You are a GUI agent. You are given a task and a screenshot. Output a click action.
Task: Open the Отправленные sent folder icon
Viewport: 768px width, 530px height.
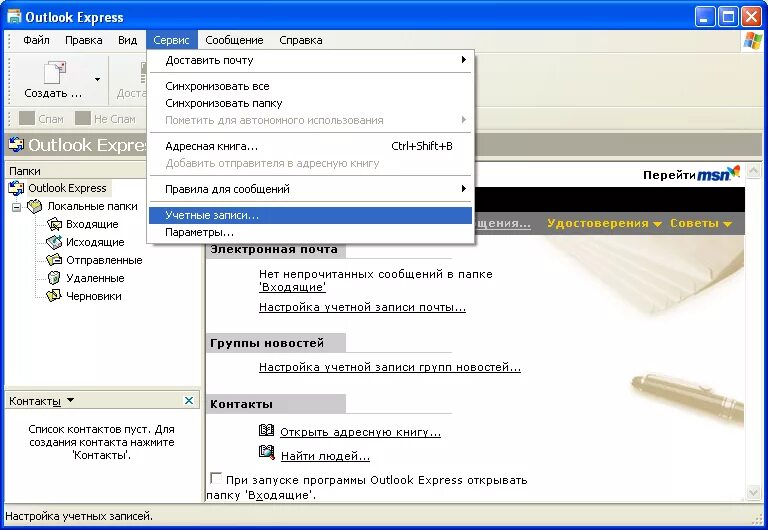pos(54,260)
